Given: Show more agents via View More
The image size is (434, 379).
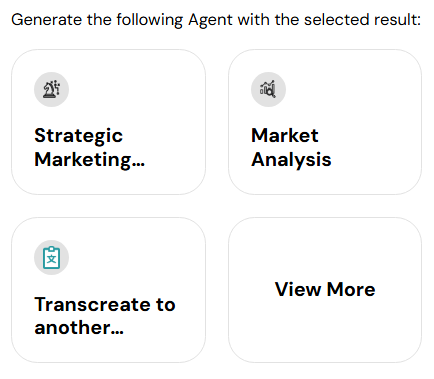Looking at the screenshot, I should (x=325, y=289).
